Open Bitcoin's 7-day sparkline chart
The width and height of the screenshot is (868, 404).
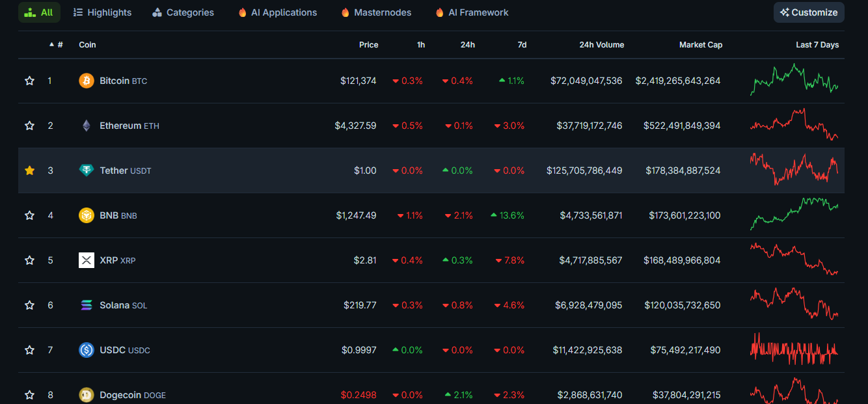(794, 79)
